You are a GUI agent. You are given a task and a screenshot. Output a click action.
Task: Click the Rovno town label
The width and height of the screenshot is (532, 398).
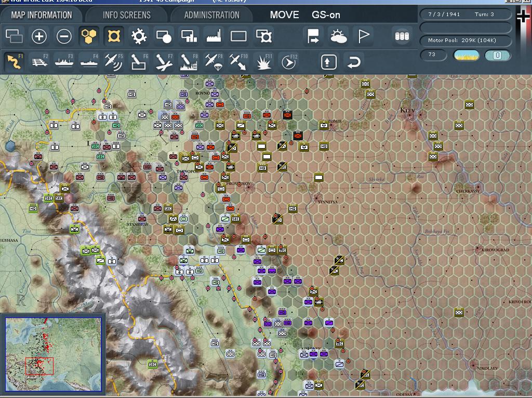coord(203,93)
